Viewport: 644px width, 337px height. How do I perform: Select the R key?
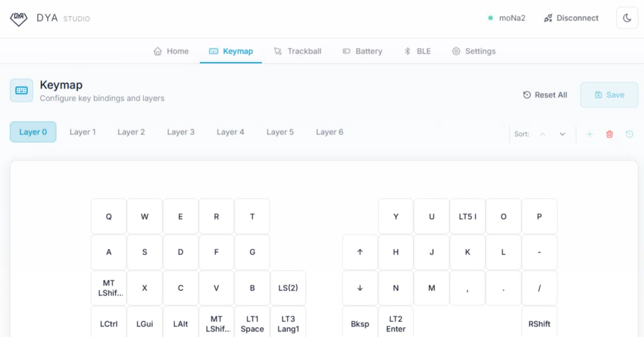216,216
